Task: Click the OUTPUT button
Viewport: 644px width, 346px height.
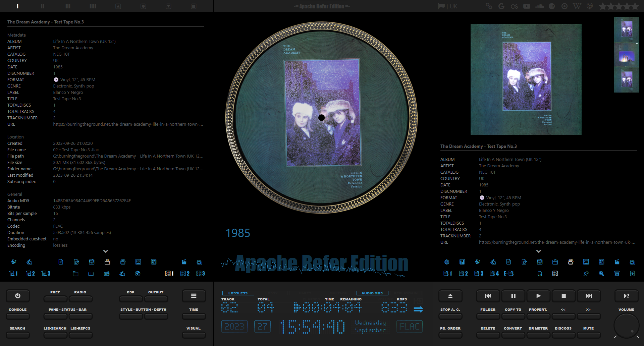Action: 156,299
